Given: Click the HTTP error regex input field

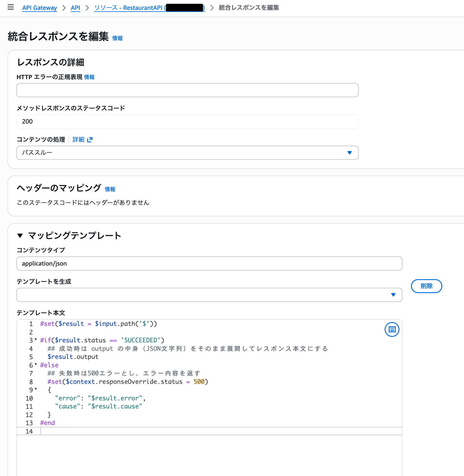Looking at the screenshot, I should (x=187, y=90).
